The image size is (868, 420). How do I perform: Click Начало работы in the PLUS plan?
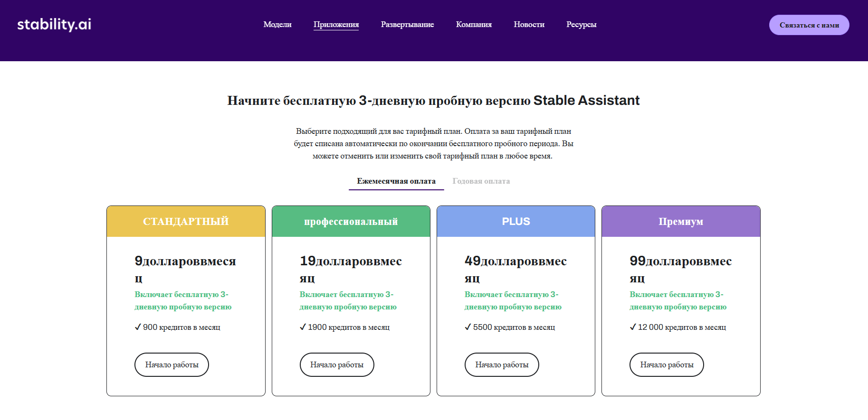click(501, 364)
